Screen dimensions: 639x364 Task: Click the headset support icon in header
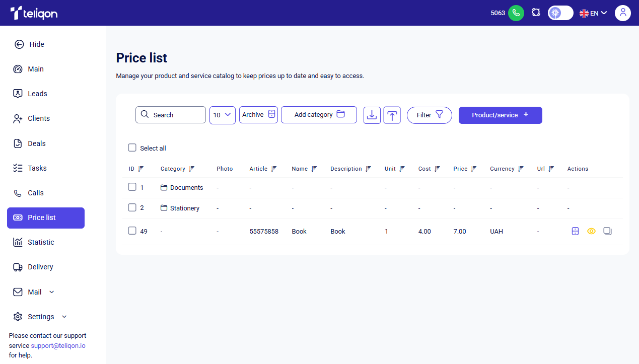pyautogui.click(x=536, y=13)
